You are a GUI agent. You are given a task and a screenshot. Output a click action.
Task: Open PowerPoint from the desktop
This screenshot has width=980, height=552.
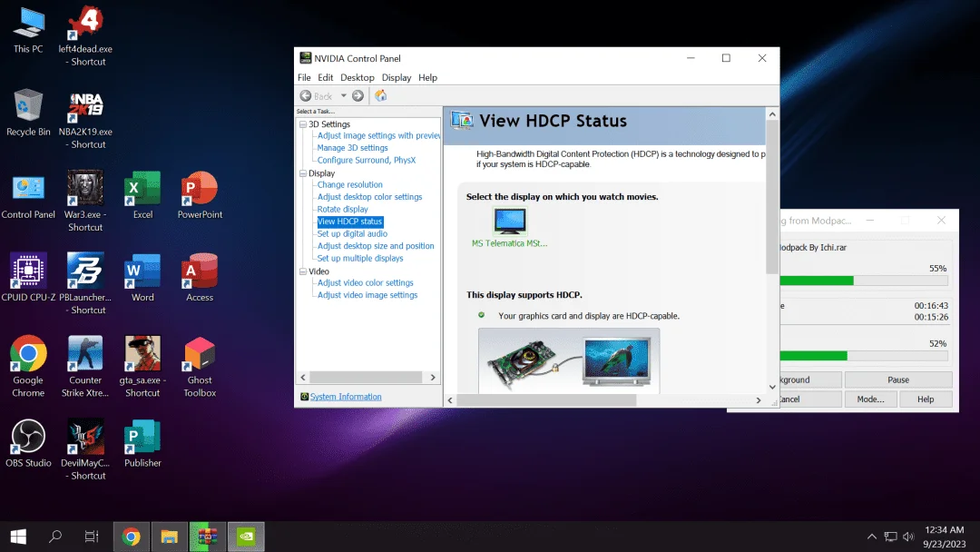(200, 196)
